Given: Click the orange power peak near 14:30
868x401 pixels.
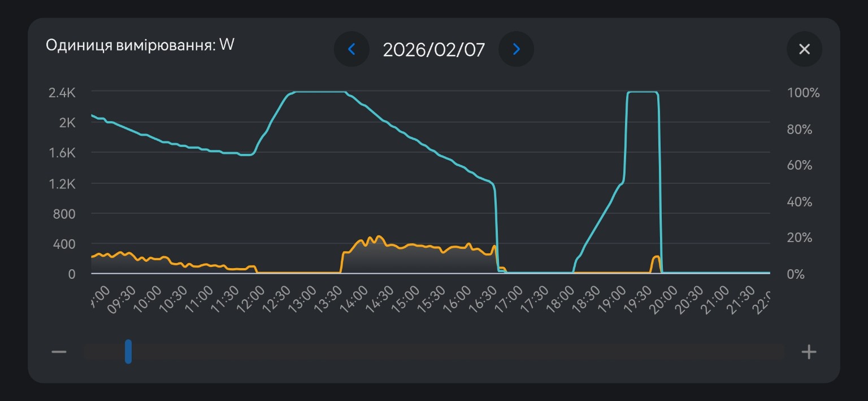Looking at the screenshot, I should click(379, 237).
